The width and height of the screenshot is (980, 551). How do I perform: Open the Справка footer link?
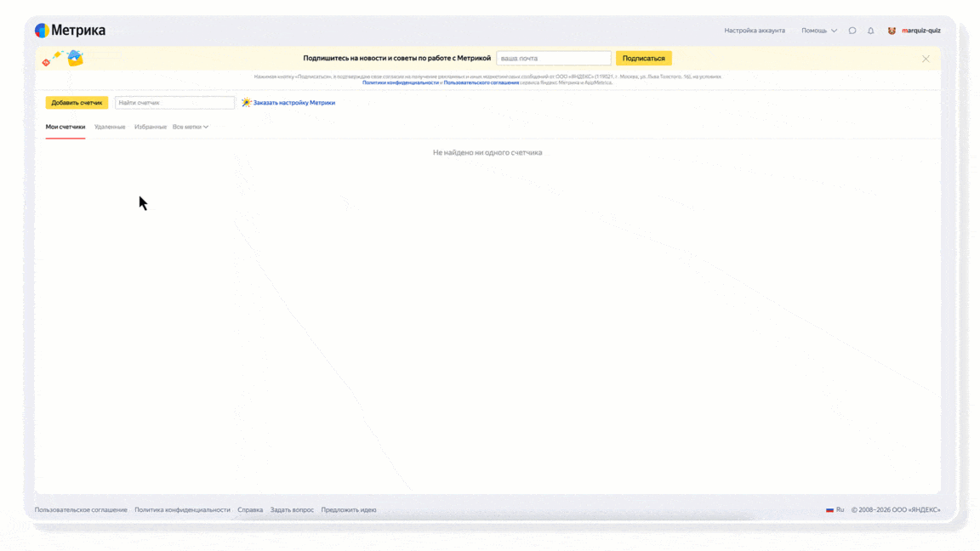coord(250,510)
